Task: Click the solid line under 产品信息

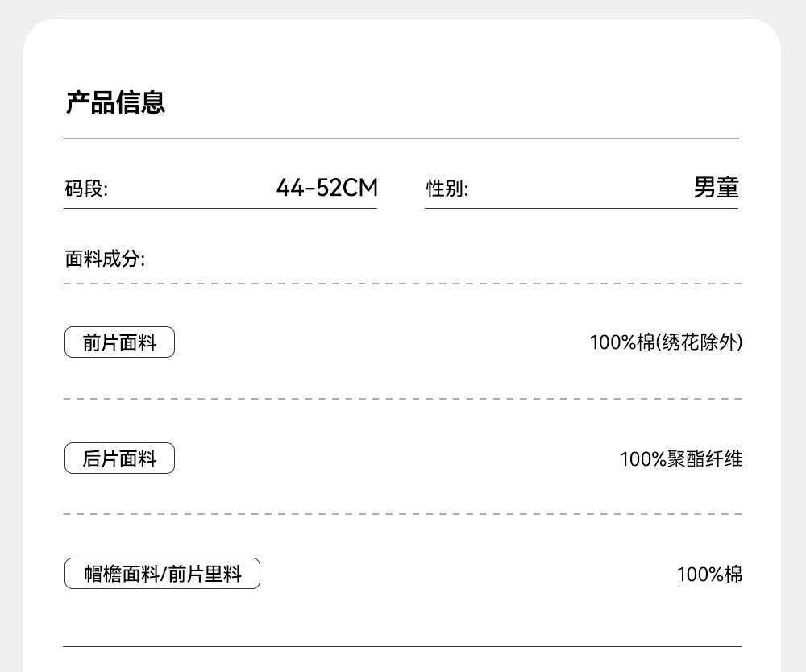Action: pos(401,139)
